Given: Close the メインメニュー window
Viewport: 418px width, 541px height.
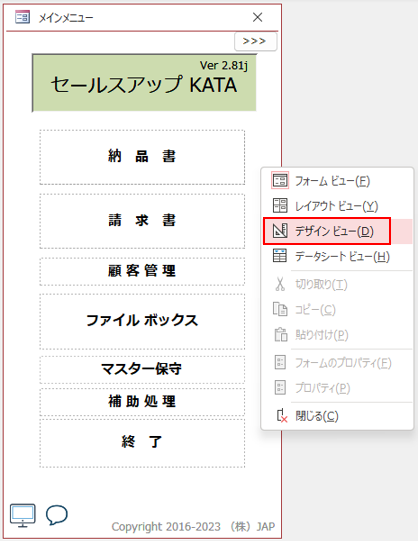Looking at the screenshot, I should 257,17.
